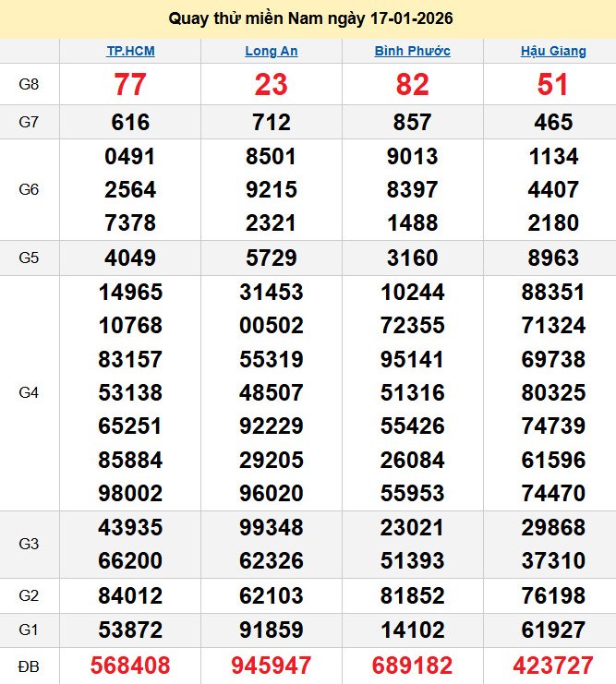Select TP.HCM special prize number 568408
Viewport: 616px width, 684px height.
pos(130,666)
